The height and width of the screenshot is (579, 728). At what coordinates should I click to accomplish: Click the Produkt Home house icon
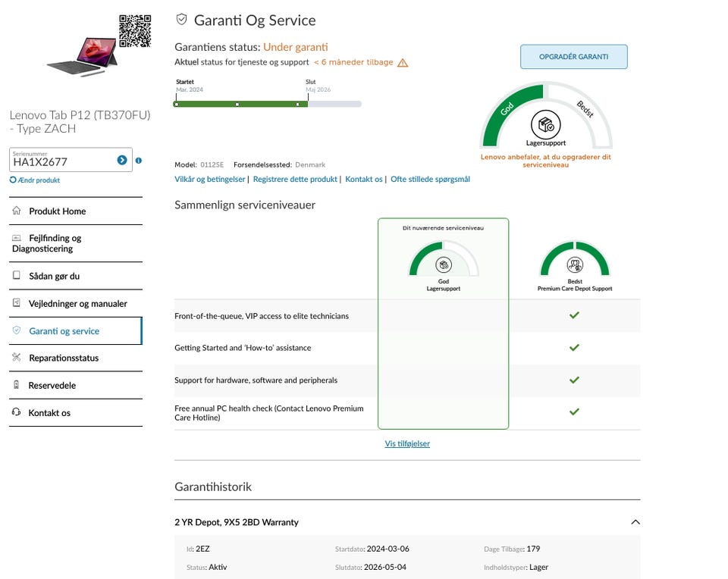(17, 211)
